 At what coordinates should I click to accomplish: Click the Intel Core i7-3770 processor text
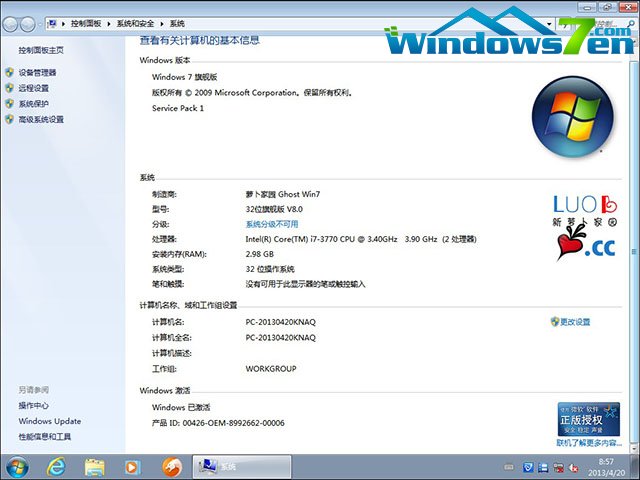361,239
